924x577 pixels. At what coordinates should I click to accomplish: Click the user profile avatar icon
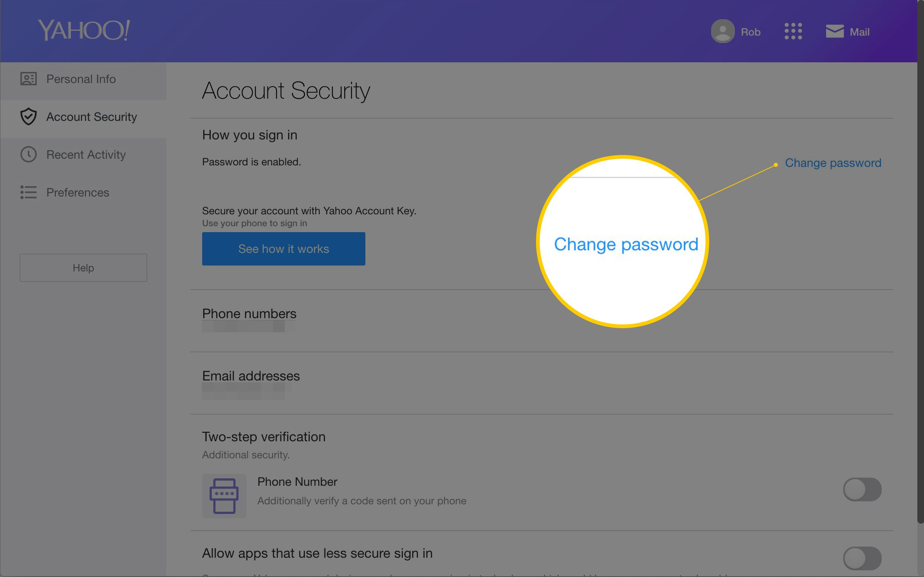point(722,31)
